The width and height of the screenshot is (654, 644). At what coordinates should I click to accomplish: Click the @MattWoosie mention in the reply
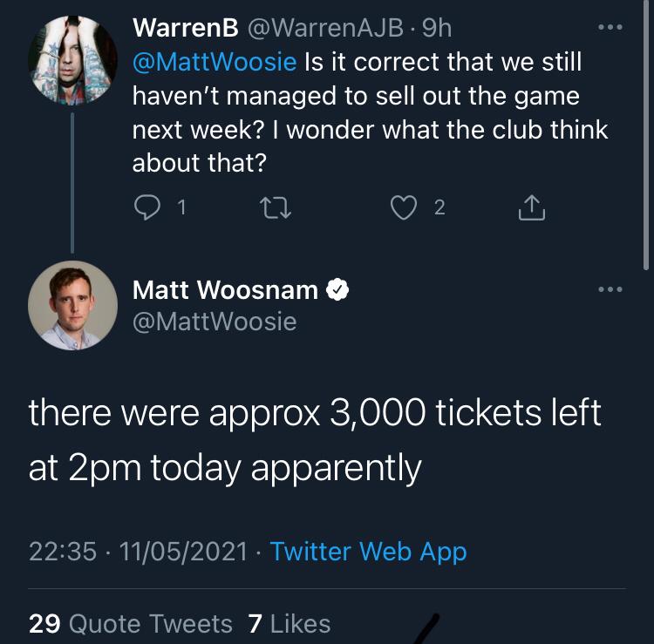coord(215,63)
